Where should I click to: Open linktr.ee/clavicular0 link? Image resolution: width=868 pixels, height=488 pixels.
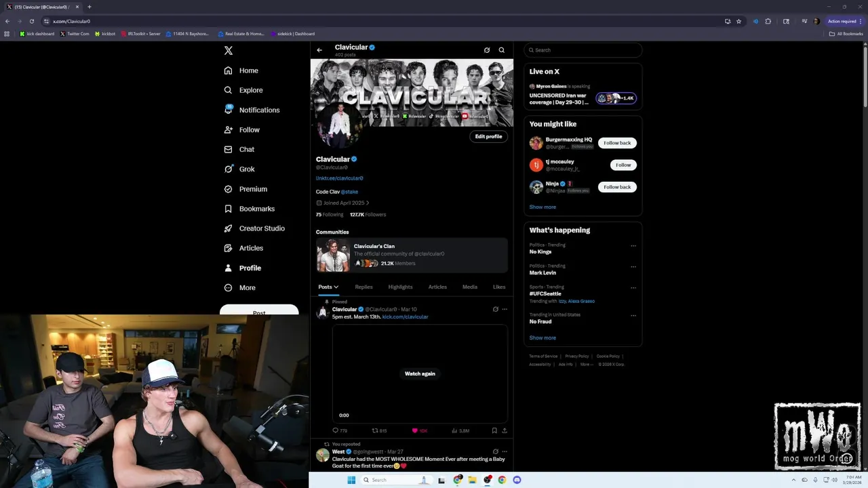click(x=339, y=178)
